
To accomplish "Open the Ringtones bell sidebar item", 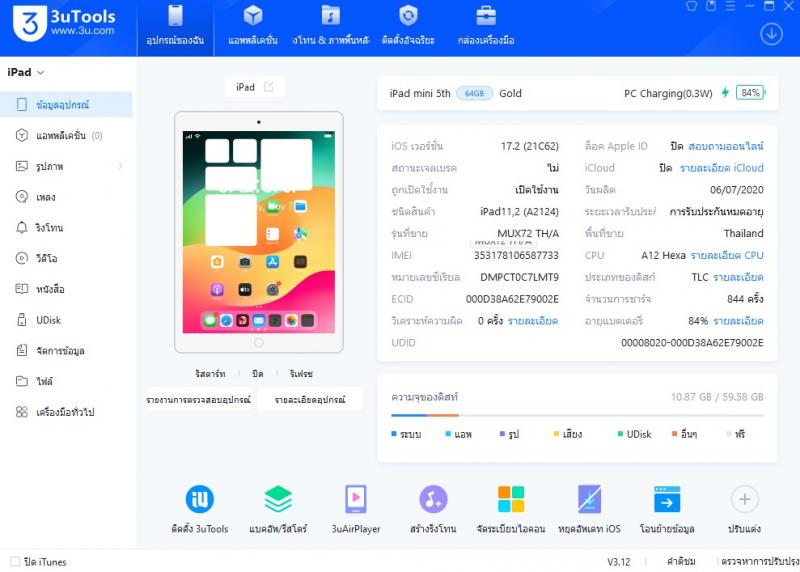I will coord(66,228).
